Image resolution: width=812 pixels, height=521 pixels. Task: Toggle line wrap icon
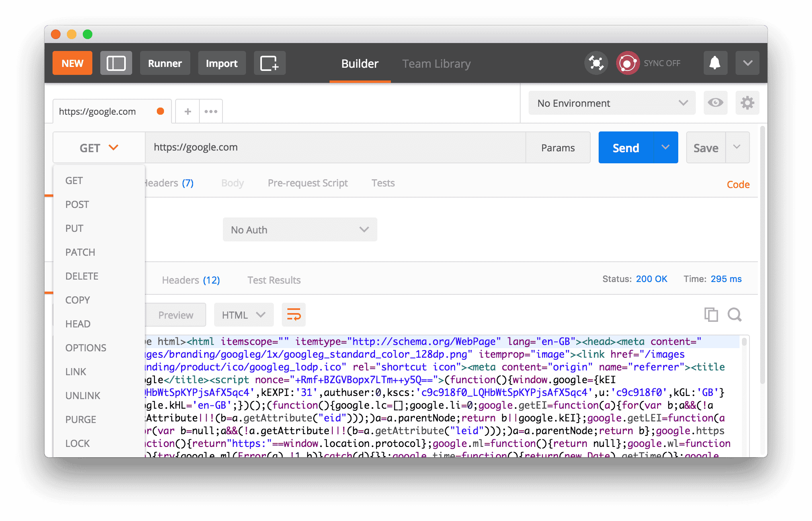294,315
